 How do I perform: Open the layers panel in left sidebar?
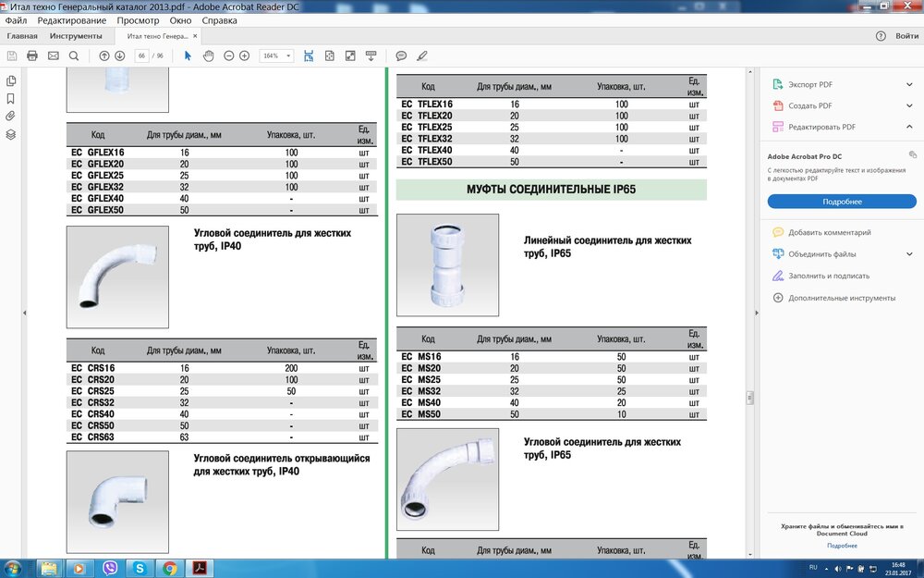pos(11,134)
